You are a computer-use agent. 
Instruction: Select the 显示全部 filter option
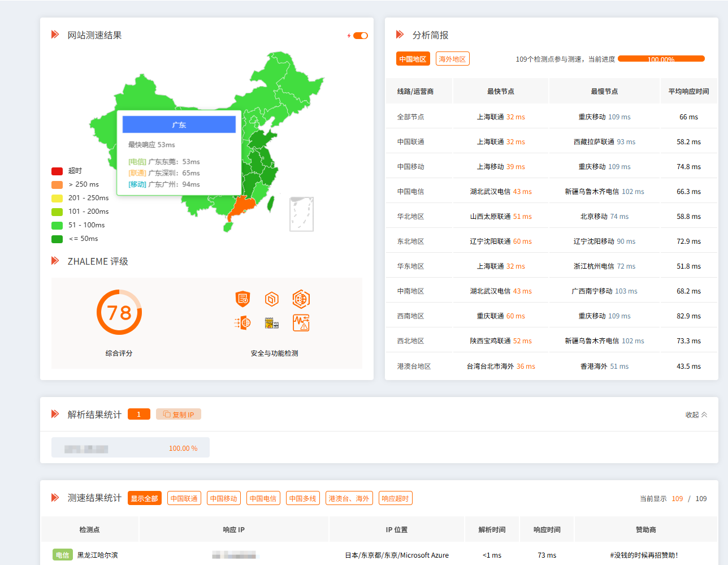(144, 498)
